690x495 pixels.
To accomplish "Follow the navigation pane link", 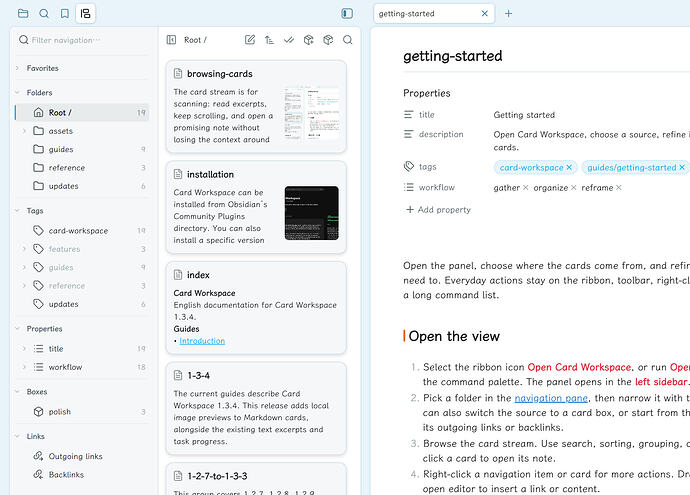I will pyautogui.click(x=551, y=398).
